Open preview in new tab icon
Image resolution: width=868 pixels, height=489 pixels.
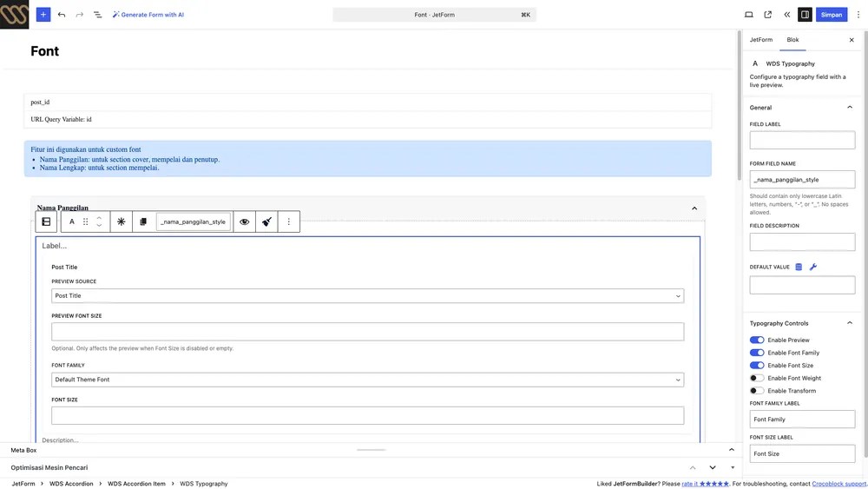click(x=768, y=15)
